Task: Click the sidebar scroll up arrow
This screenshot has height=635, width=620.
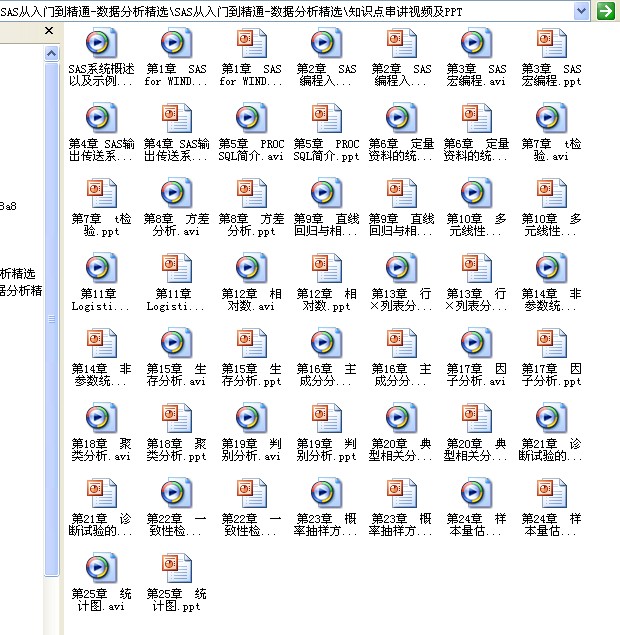Action: click(x=51, y=53)
